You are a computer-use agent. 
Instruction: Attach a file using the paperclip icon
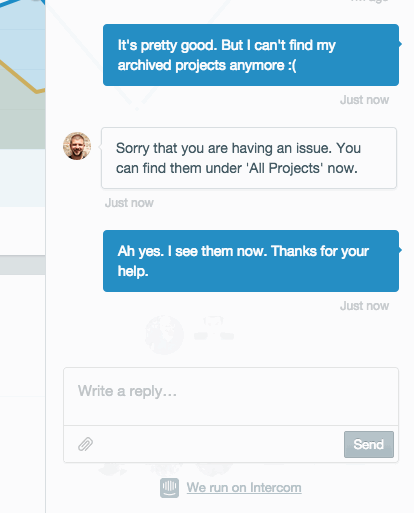85,444
